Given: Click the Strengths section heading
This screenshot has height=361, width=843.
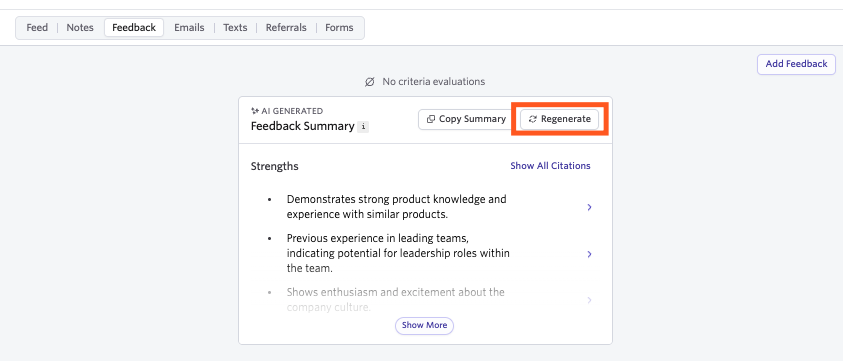Looking at the screenshot, I should pyautogui.click(x=274, y=166).
